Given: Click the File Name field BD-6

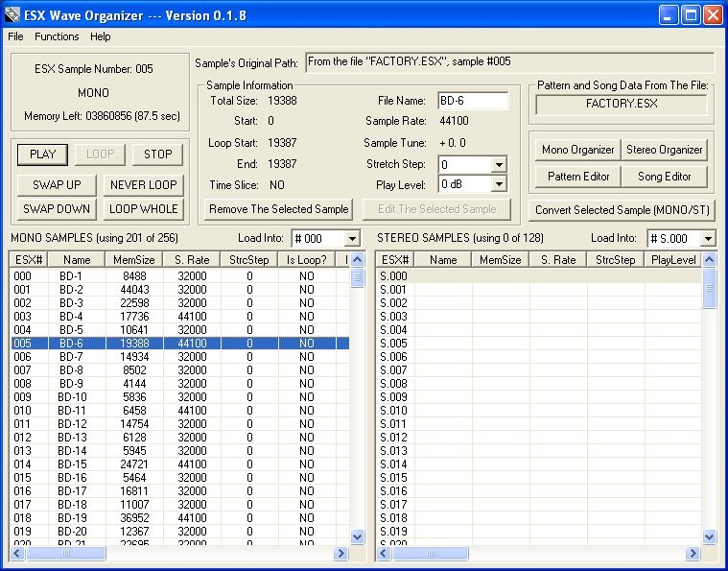Looking at the screenshot, I should click(x=473, y=101).
